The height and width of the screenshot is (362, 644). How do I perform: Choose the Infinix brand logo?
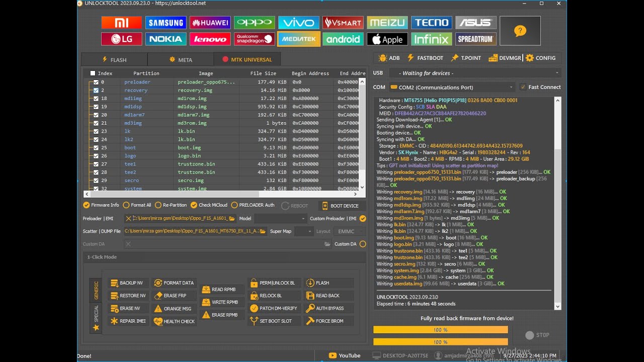pos(431,39)
